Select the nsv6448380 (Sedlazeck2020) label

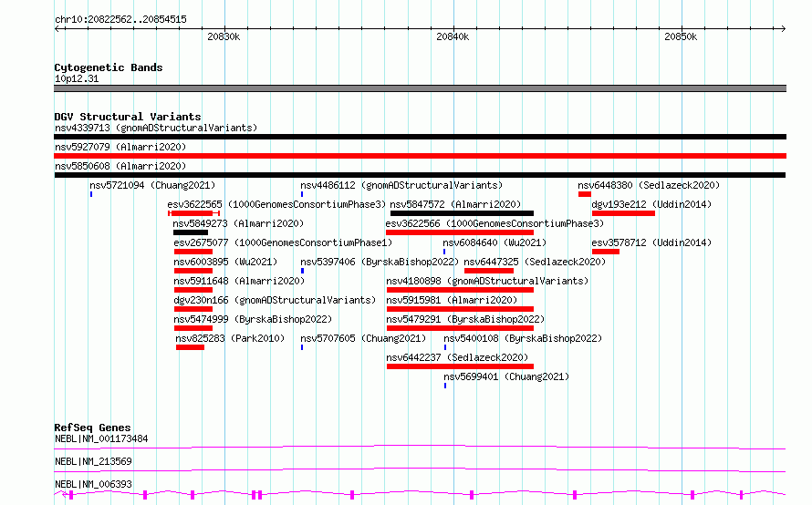coord(649,185)
